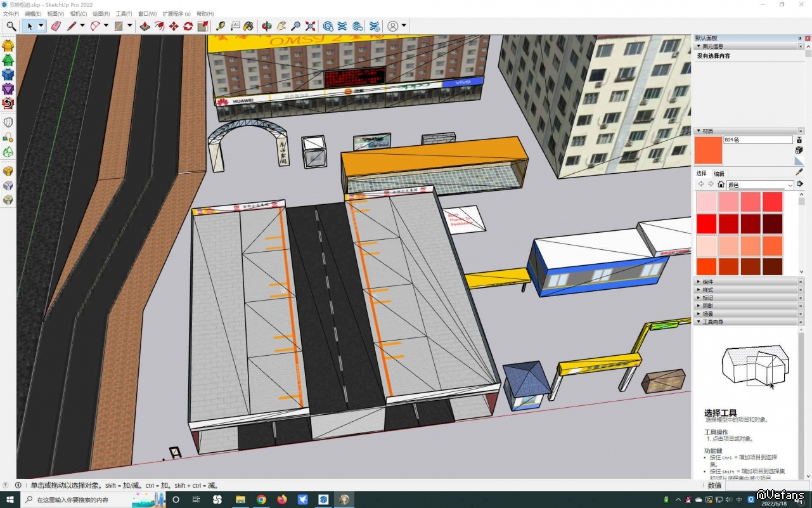Viewport: 812px width, 508px height.
Task: Pick the Tape Measure tool
Action: pos(220,26)
